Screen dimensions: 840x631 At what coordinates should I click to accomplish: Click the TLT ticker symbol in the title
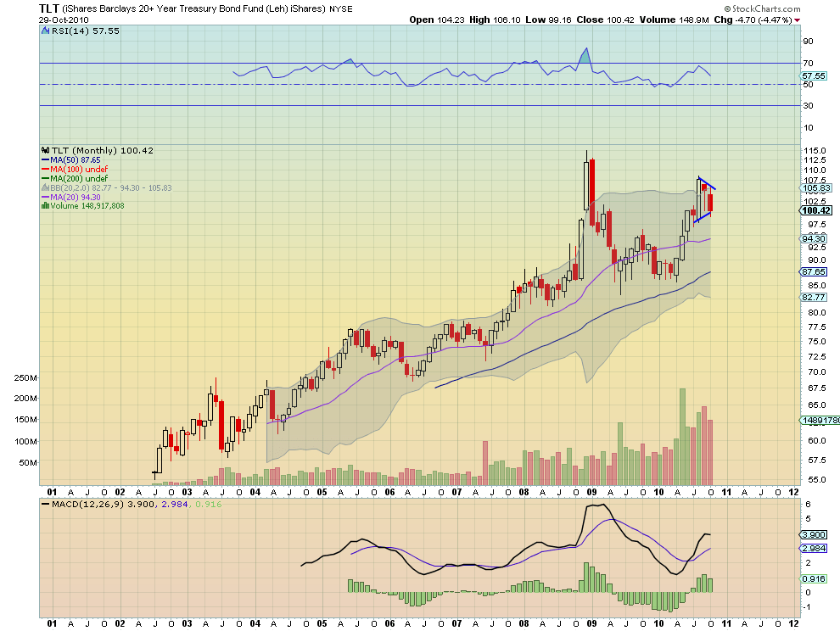pos(48,8)
